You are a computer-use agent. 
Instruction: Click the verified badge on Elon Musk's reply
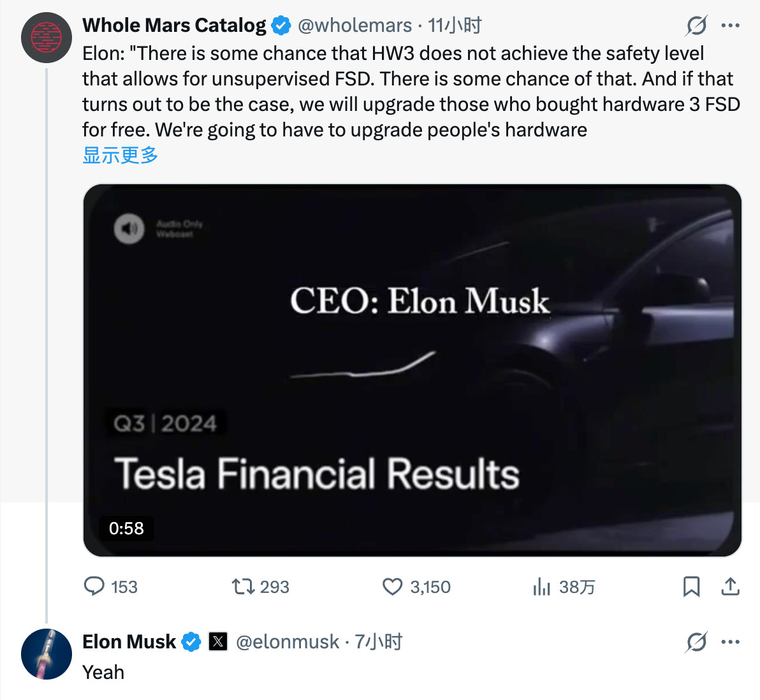193,643
